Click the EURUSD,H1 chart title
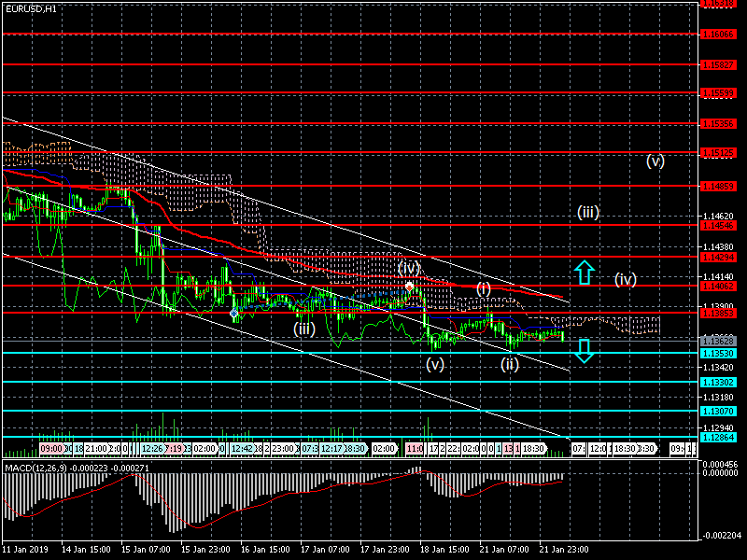This screenshot has width=747, height=560. 30,7
